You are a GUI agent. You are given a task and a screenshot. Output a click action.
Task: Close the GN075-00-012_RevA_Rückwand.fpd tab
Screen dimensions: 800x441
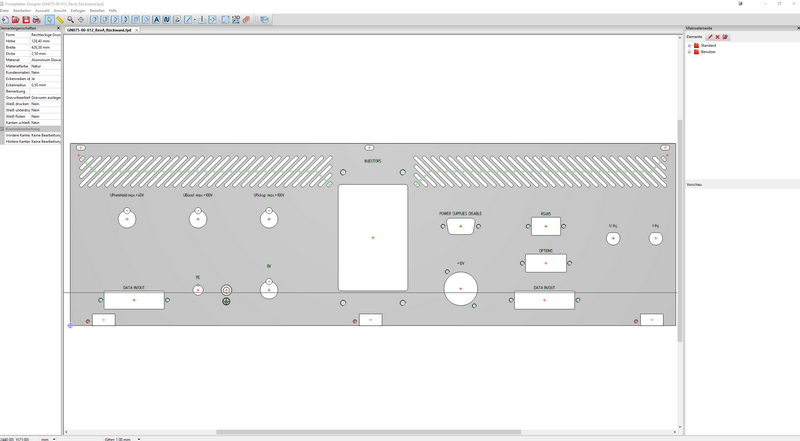tap(137, 30)
